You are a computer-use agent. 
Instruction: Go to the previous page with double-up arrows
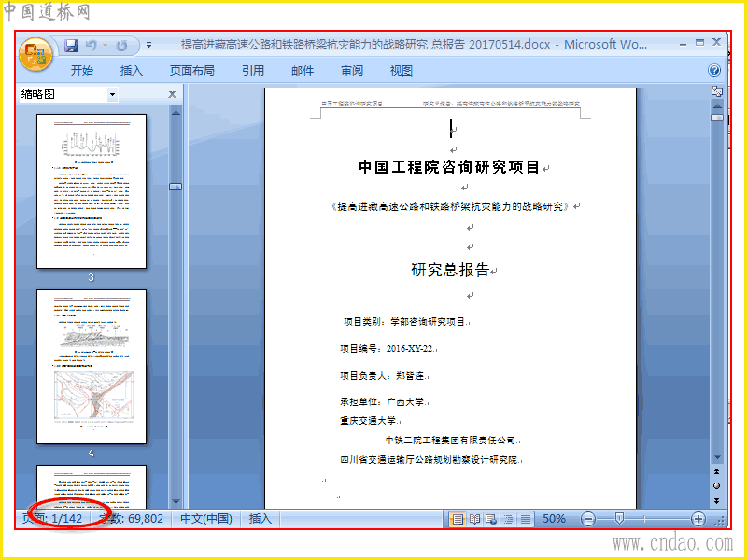click(x=716, y=471)
